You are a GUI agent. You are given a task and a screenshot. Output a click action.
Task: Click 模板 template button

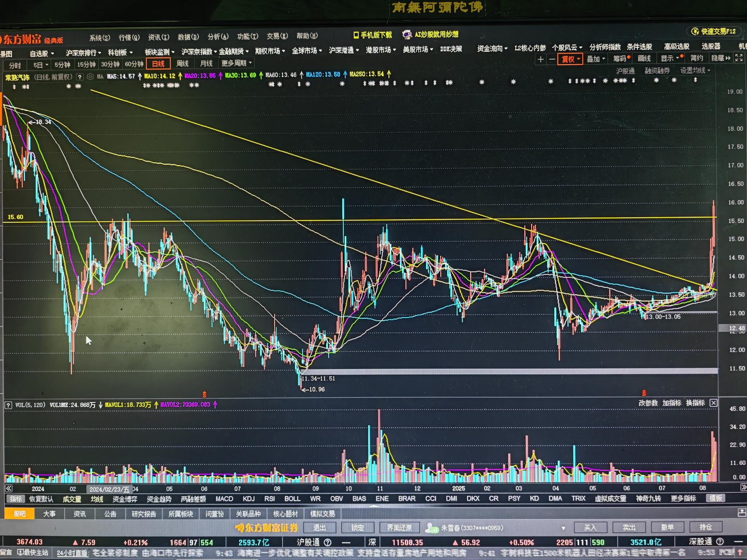point(715,498)
